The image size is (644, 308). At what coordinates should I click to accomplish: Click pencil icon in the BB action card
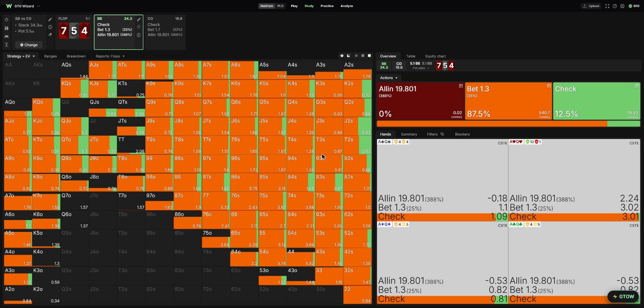coord(139,19)
